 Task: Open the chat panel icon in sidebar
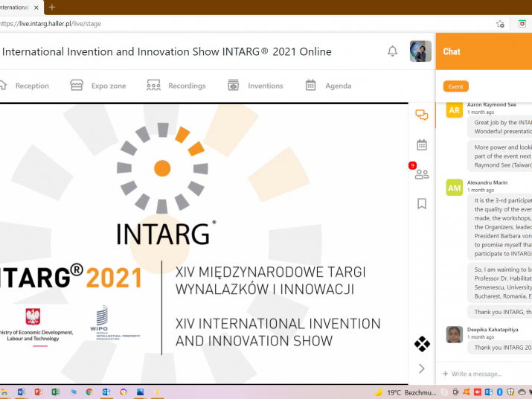pyautogui.click(x=421, y=115)
